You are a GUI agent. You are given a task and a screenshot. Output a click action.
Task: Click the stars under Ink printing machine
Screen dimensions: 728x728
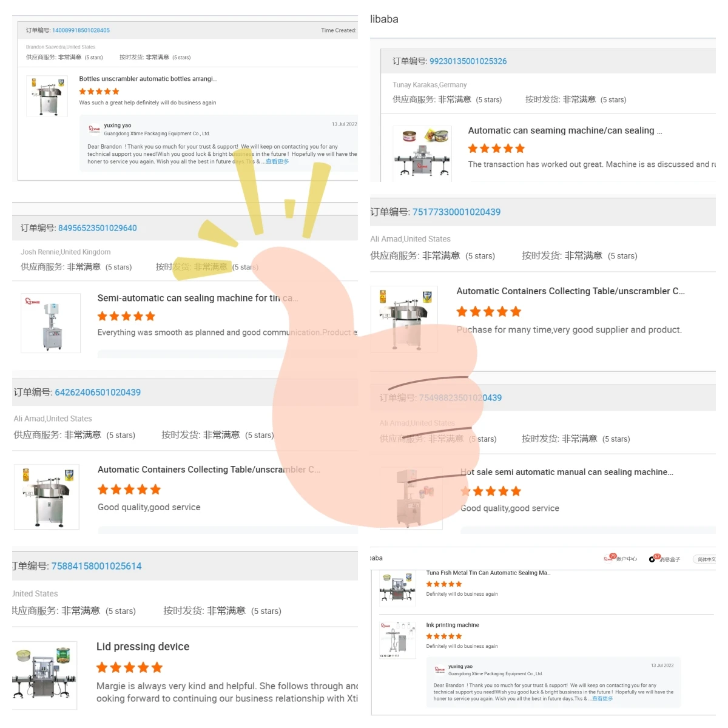443,636
